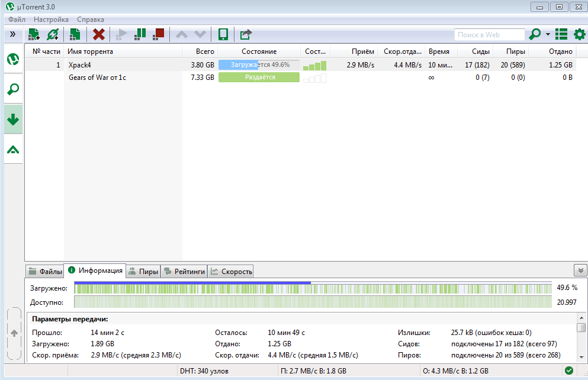Click green checkmark network status icon
Screen dimensions: 588x380
click(x=569, y=371)
